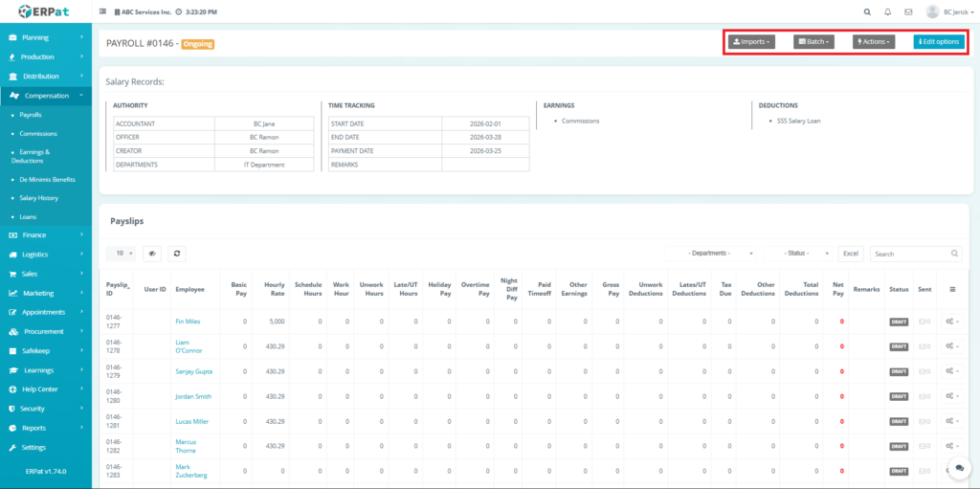Expand the Batch dropdown
Image resolution: width=980 pixels, height=489 pixels.
click(813, 42)
